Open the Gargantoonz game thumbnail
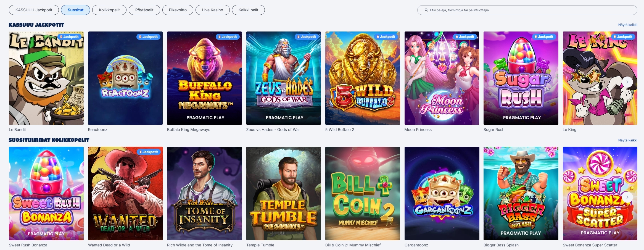 pyautogui.click(x=442, y=193)
